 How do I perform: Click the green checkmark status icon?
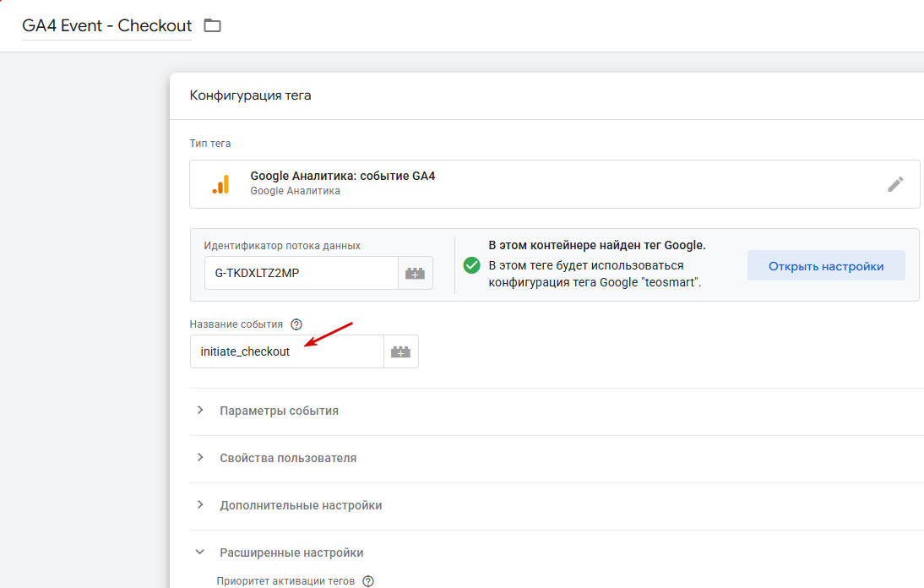(471, 266)
